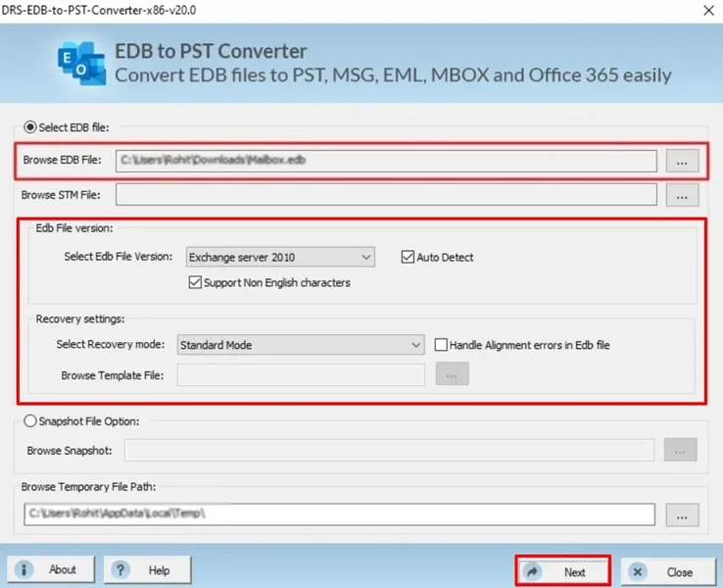Click the Browse Template File ellipsis button
Viewport: 723px width, 588px height.
point(452,373)
